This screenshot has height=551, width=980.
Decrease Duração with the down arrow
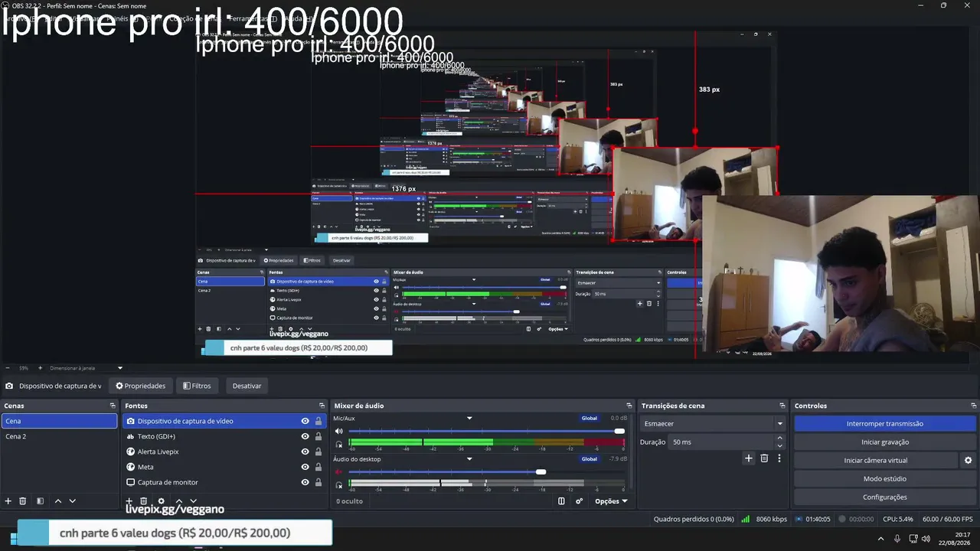tap(780, 446)
